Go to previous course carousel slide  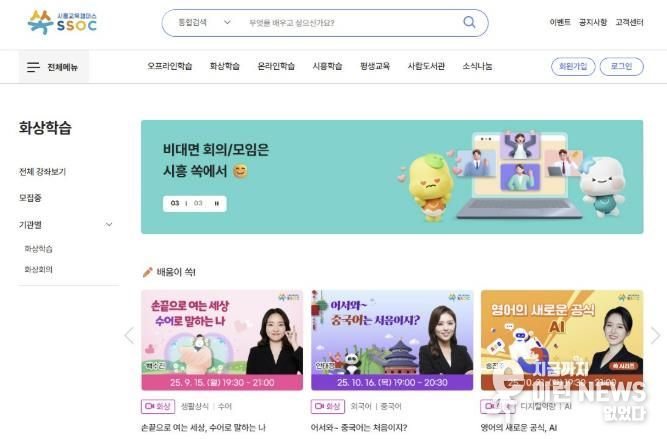[x=129, y=335]
